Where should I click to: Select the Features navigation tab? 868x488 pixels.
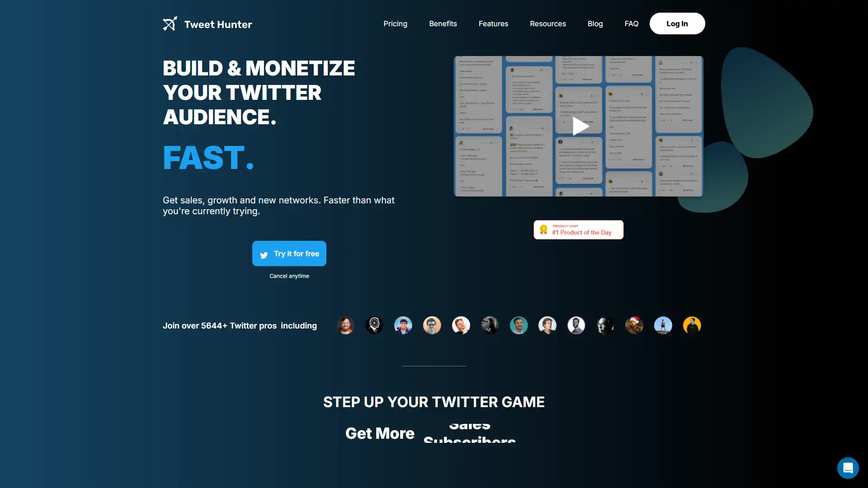point(493,23)
